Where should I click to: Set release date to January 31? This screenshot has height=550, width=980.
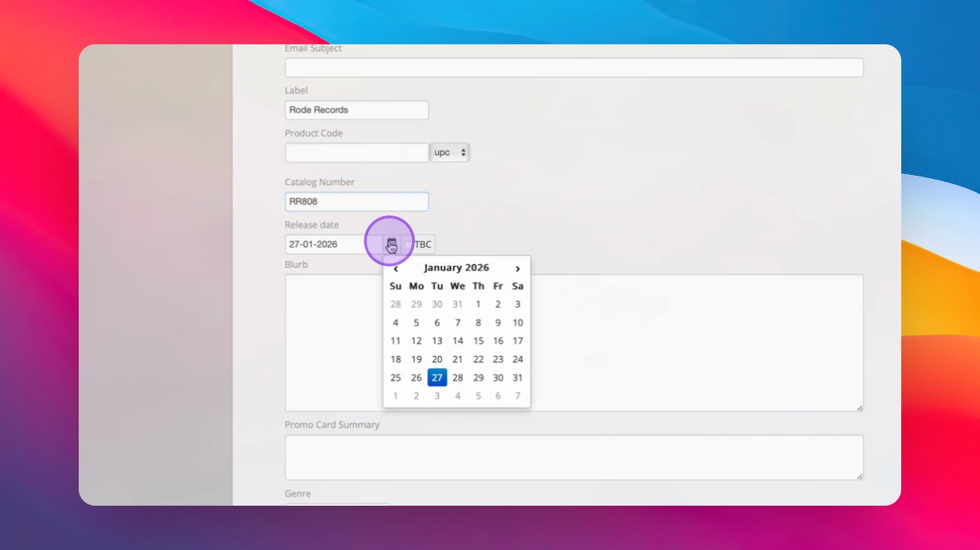[x=518, y=377]
